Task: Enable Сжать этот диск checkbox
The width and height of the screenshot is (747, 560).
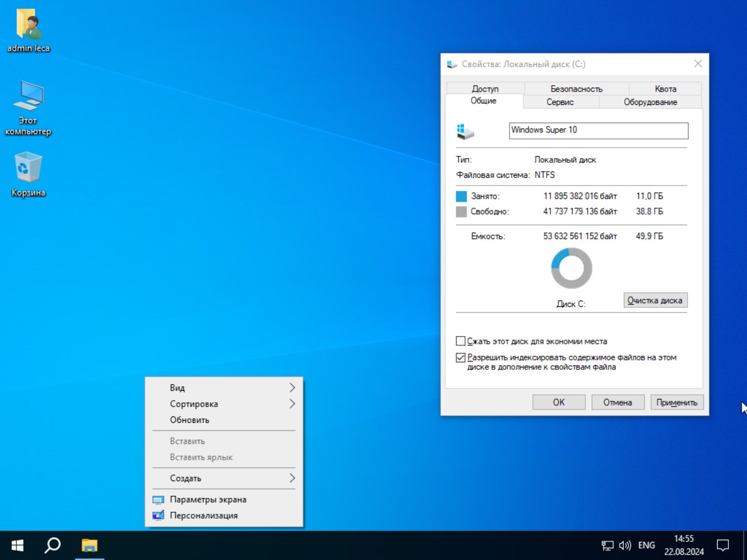Action: point(460,341)
